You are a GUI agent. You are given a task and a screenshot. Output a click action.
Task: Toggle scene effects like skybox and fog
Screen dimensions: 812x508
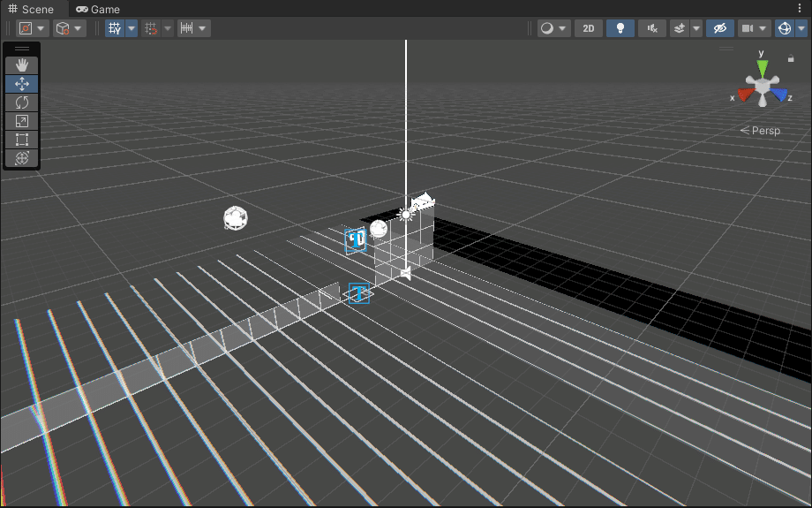[x=680, y=28]
